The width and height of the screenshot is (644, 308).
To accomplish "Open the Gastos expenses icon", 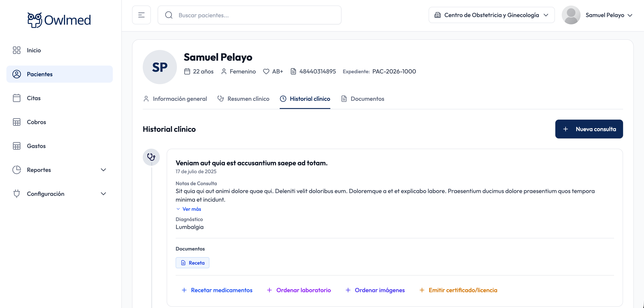I will coord(16,146).
